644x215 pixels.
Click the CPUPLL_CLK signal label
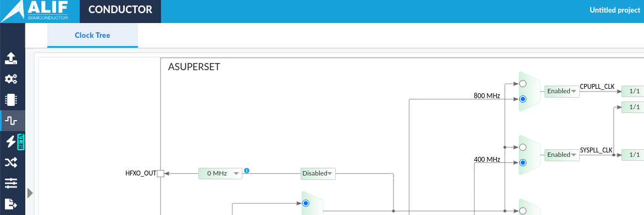click(x=597, y=87)
